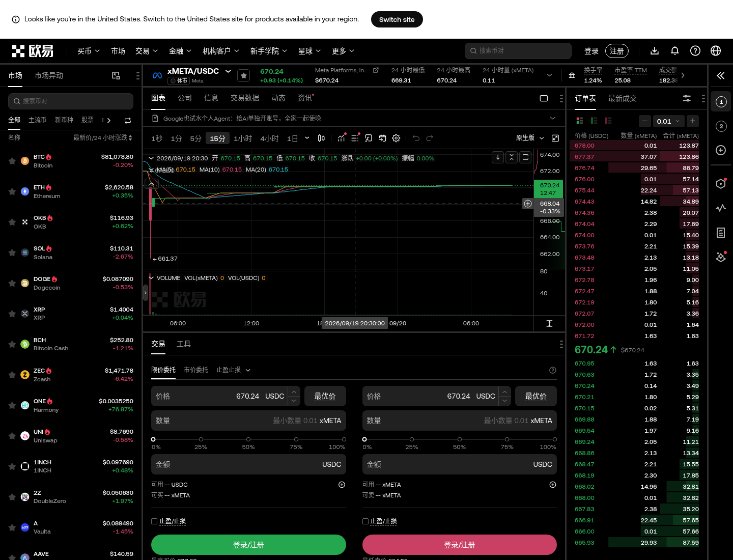The image size is (733, 560).
Task: Set the sell amount slider to 75%
Action: tap(507, 439)
